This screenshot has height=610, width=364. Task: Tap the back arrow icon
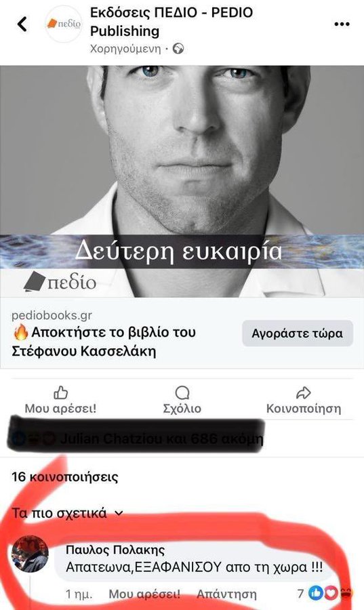[22, 24]
